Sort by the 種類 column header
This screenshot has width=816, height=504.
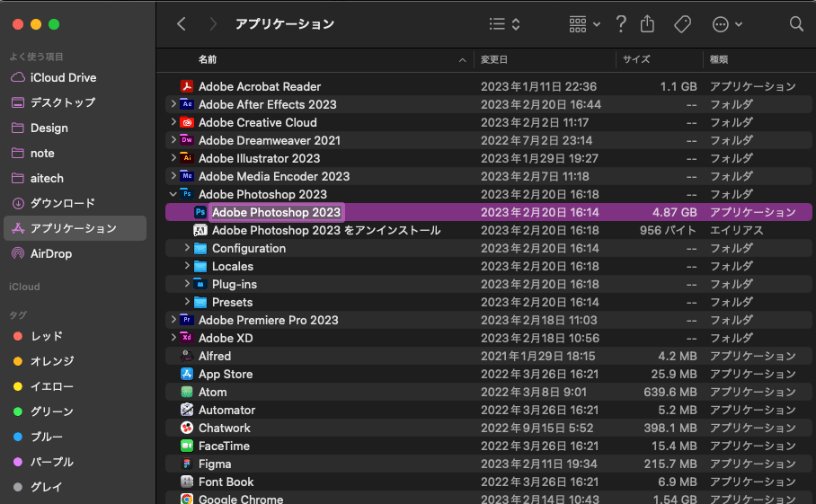tap(719, 60)
